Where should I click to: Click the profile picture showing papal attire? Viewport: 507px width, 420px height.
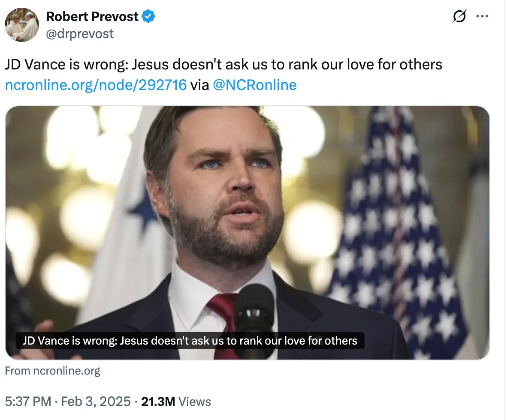(x=21, y=25)
